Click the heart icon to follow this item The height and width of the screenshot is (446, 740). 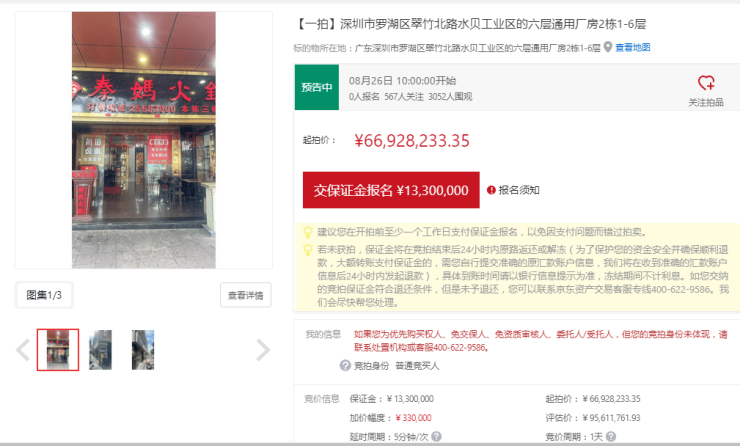[706, 83]
